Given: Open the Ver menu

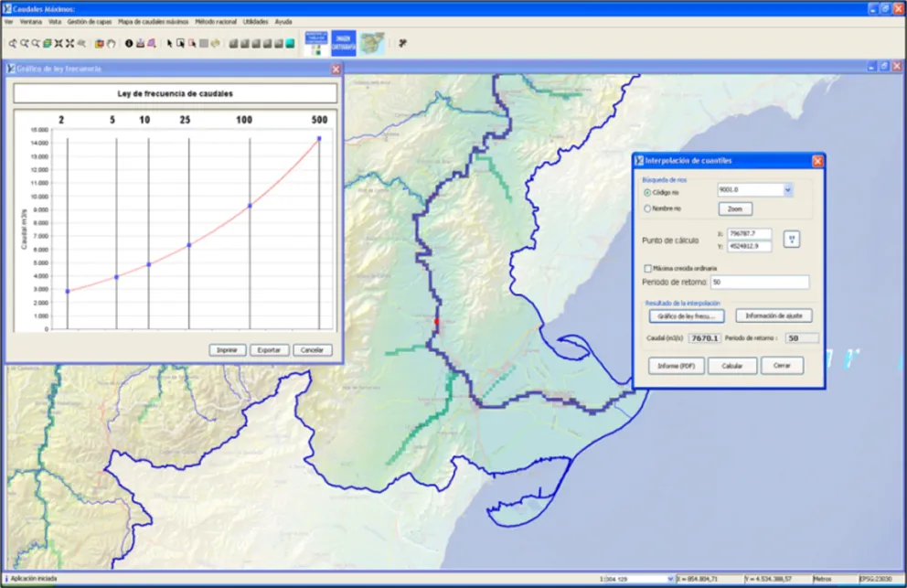Looking at the screenshot, I should pos(8,22).
